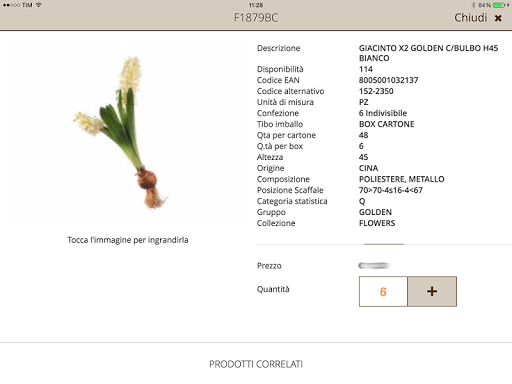Click the F1879BC product code title
Viewport: 512px width, 384px height.
point(256,18)
